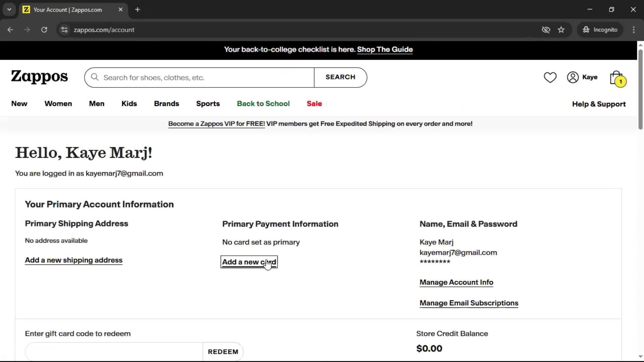Open Chrome three-dot menu
Image resolution: width=644 pixels, height=362 pixels.
click(634, 29)
